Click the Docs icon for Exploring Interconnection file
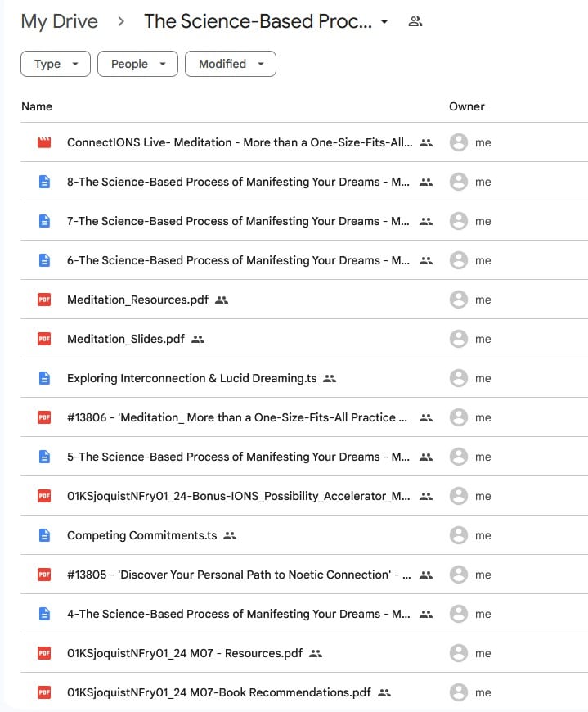Viewport: 588px width, 712px height. tap(44, 378)
